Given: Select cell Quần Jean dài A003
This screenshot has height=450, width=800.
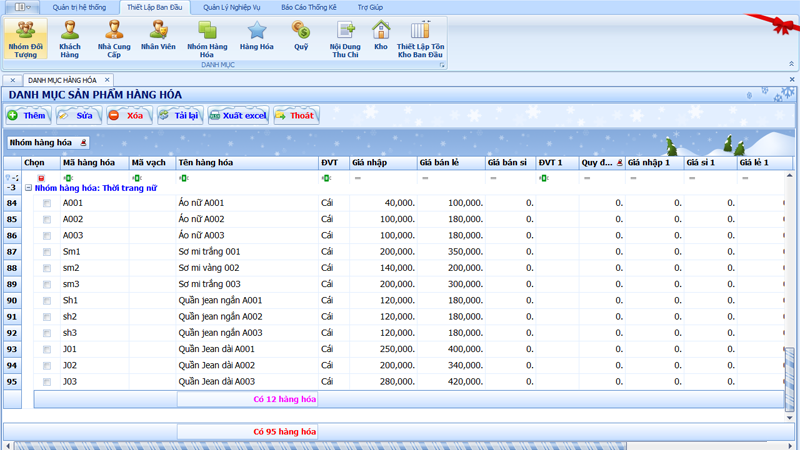Looking at the screenshot, I should pos(247,382).
